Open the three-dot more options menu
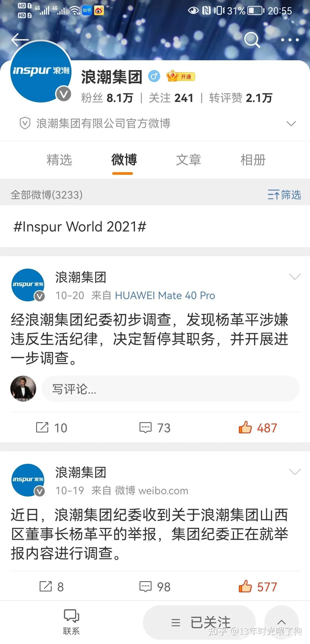Image resolution: width=310 pixels, height=644 pixels. [x=290, y=40]
